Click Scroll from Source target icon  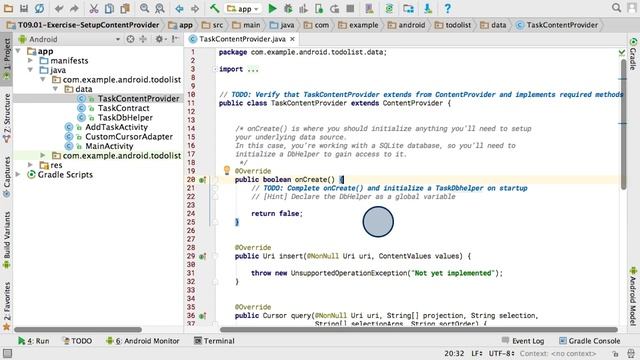coord(130,39)
